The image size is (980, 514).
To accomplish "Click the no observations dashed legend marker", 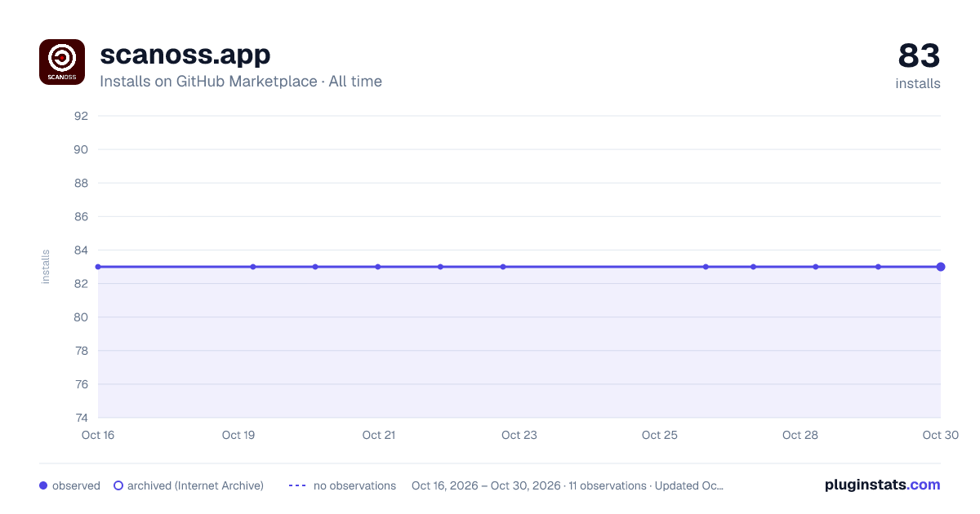I will 297,485.
